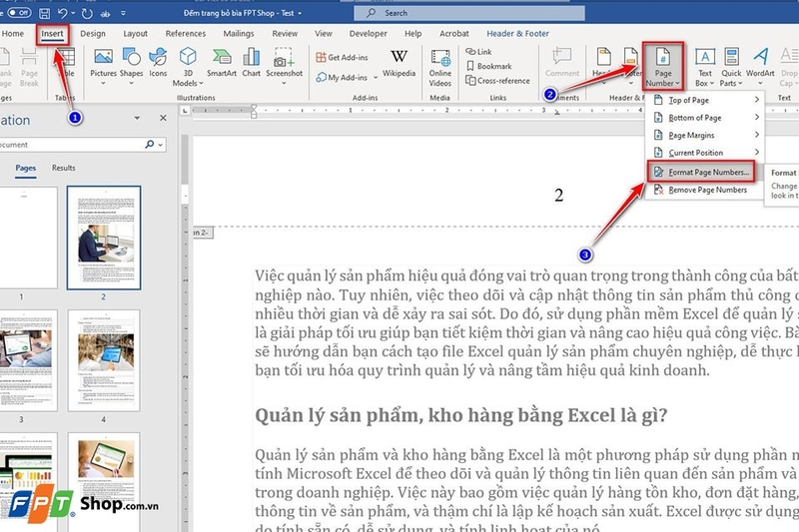Viewport: 799px width, 532px height.
Task: Click the Link button
Action: tap(478, 52)
